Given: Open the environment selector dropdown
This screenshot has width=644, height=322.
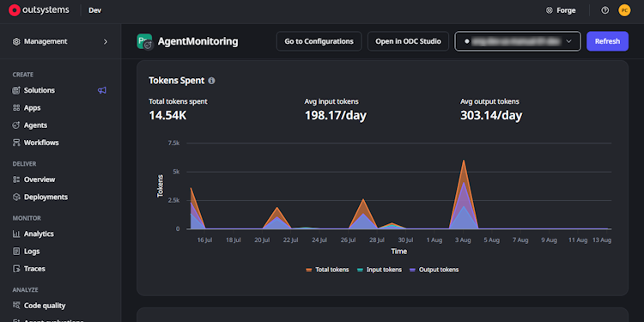Looking at the screenshot, I should 518,41.
